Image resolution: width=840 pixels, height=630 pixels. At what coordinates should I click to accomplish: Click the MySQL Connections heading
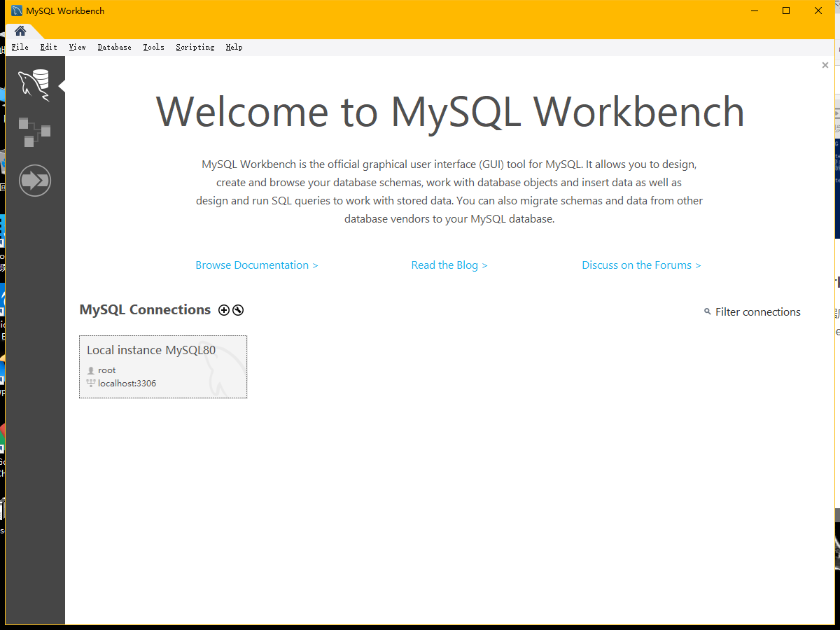[145, 309]
